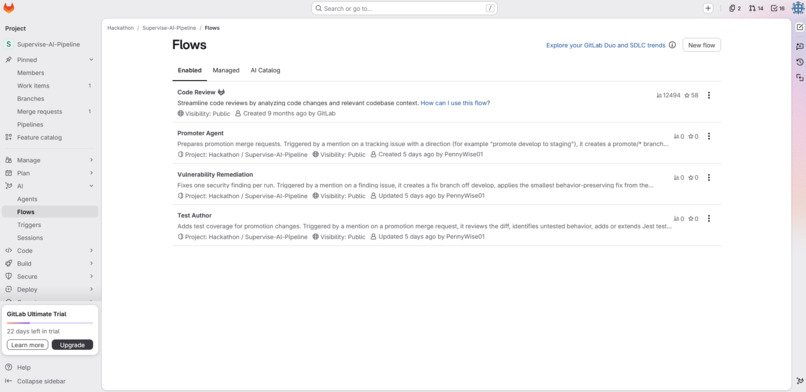The width and height of the screenshot is (806, 392).
Task: Click the plus create-new icon
Action: (x=708, y=8)
